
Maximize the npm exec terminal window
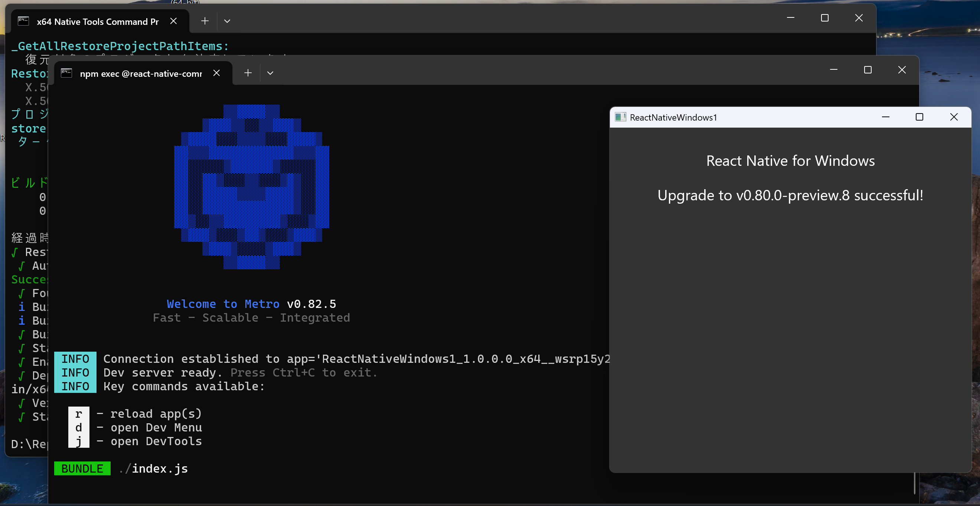(868, 70)
